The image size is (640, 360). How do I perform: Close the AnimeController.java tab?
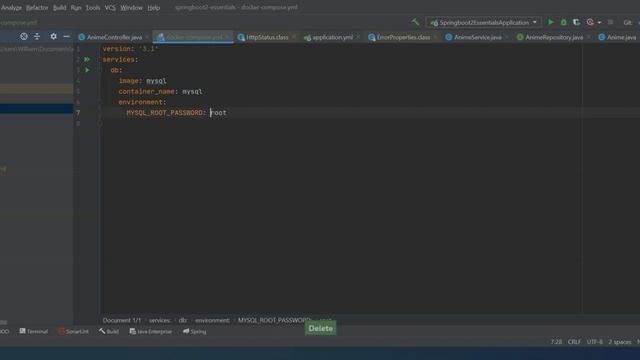coord(147,37)
